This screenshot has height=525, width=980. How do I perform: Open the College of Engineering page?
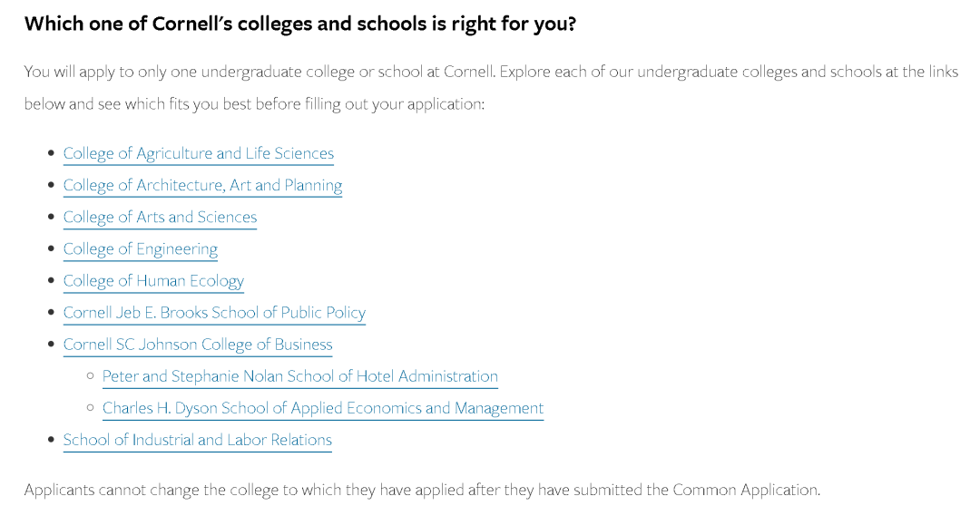tap(140, 249)
